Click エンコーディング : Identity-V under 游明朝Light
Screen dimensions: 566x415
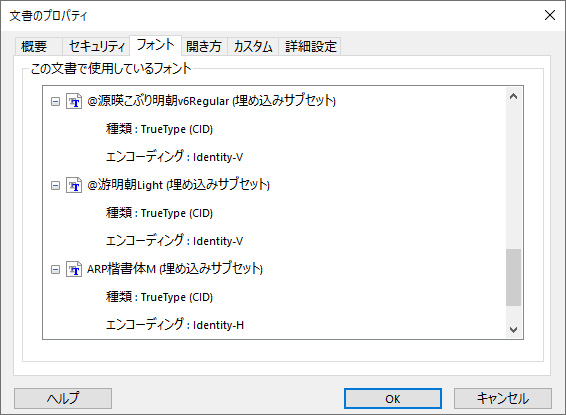click(x=174, y=241)
